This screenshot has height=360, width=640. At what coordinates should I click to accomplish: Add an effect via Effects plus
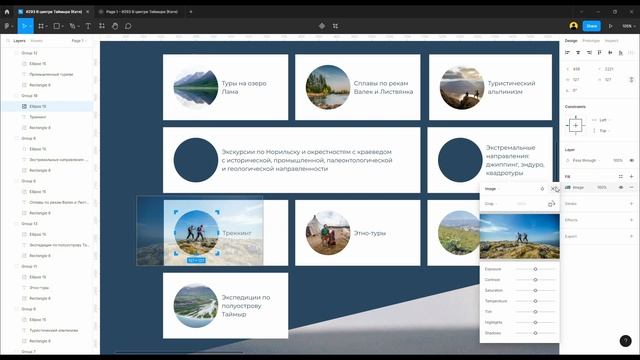pos(631,220)
